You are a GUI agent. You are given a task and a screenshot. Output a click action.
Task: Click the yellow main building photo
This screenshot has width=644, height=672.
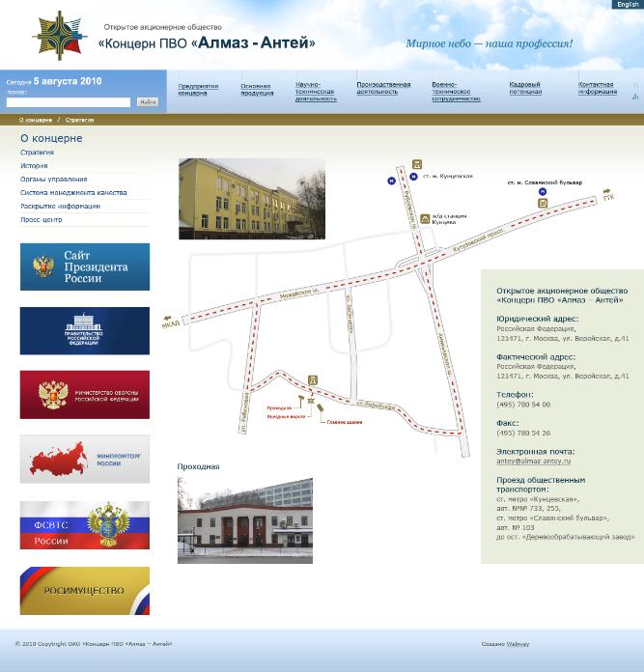(252, 199)
